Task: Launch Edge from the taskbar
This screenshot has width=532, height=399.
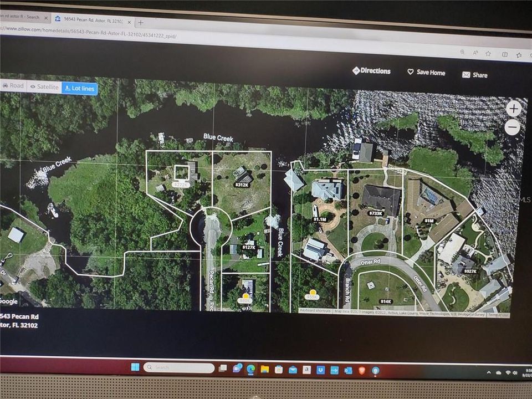Action: (250, 368)
